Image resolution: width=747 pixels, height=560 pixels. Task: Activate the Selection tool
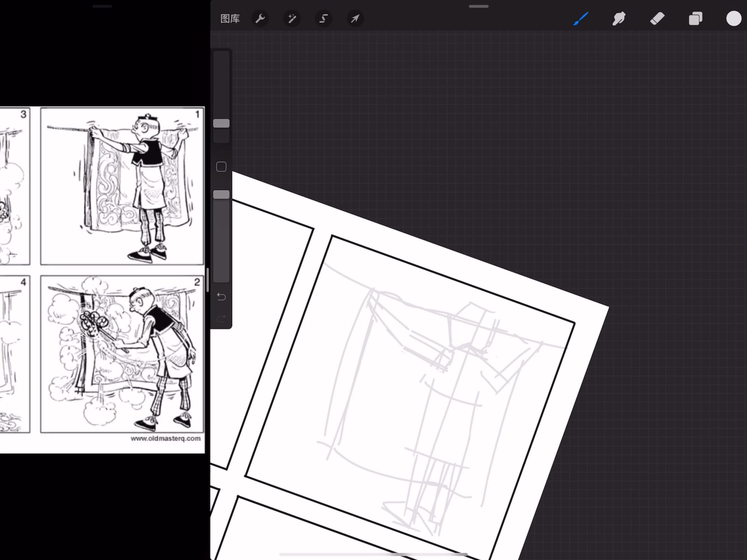tap(323, 19)
